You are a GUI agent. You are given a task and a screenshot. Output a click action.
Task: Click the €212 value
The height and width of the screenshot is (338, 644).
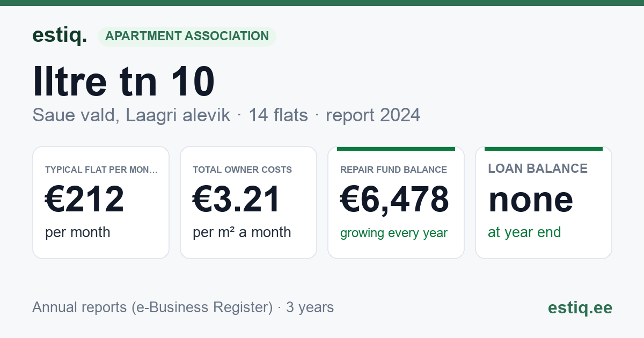(85, 199)
